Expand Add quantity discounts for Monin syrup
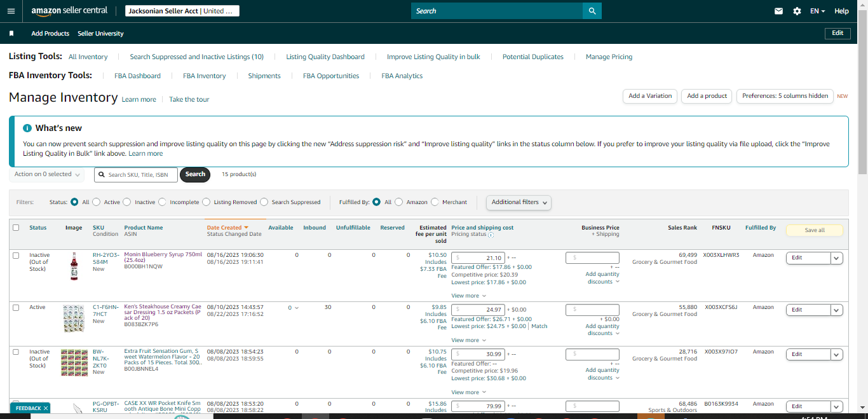868x419 pixels. click(x=602, y=278)
